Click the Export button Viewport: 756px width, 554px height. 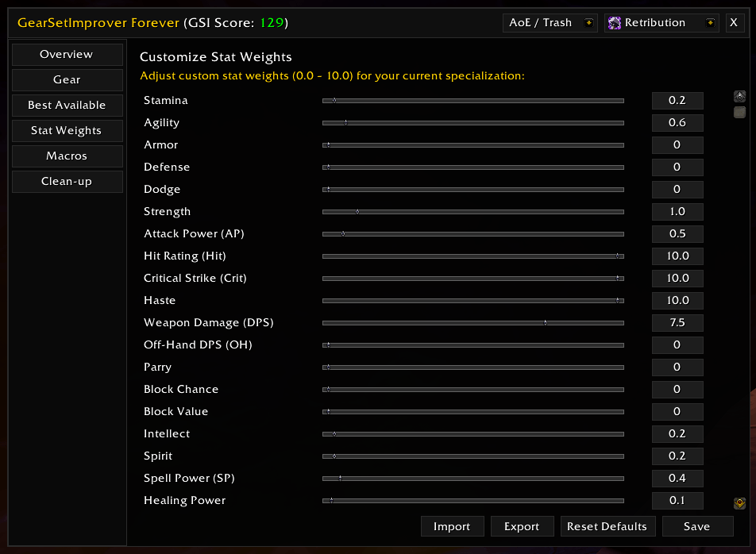[x=523, y=526]
